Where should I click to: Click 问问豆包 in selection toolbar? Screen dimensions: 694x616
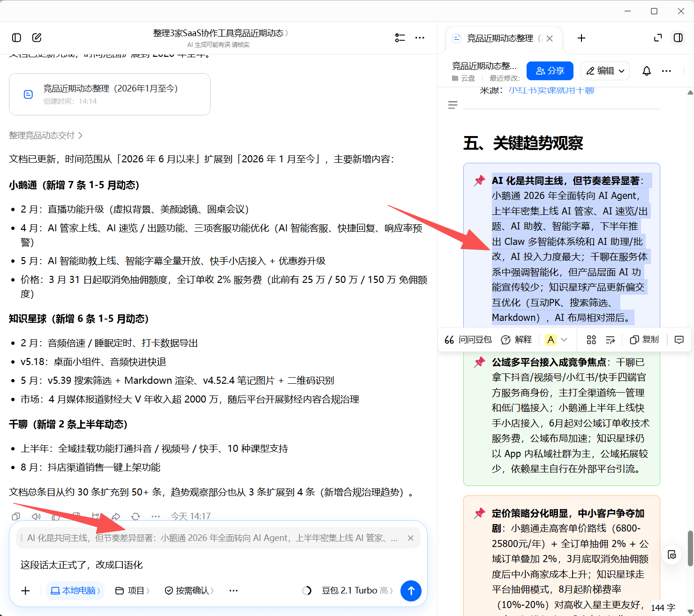pos(468,340)
